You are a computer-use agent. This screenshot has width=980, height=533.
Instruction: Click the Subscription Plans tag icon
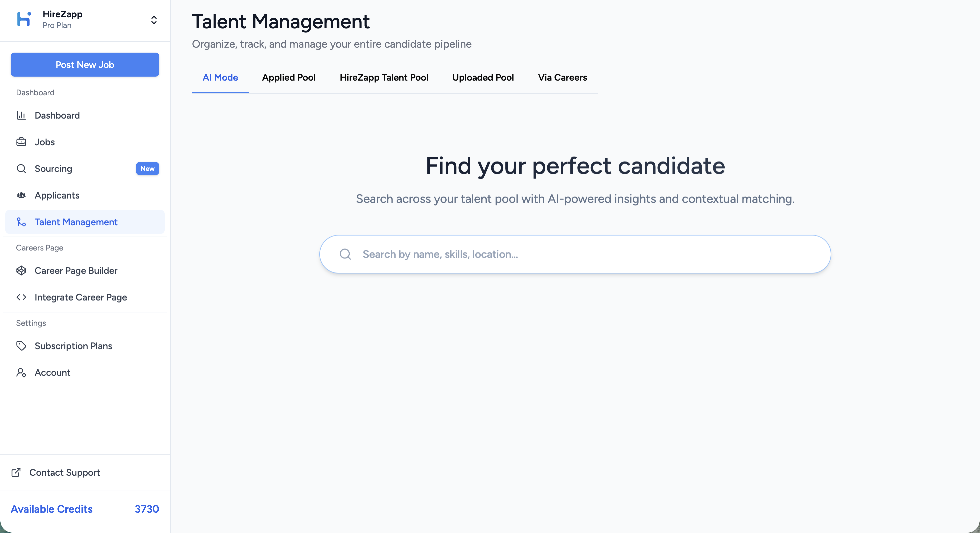point(21,346)
